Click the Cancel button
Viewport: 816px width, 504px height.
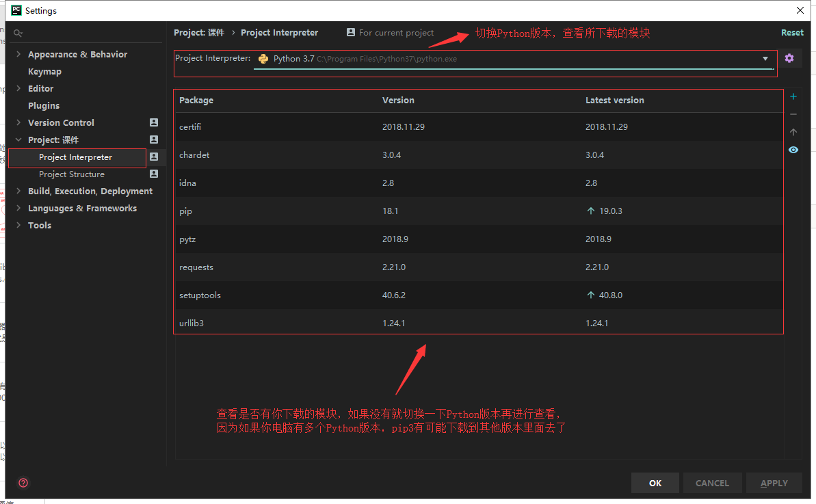click(x=712, y=483)
